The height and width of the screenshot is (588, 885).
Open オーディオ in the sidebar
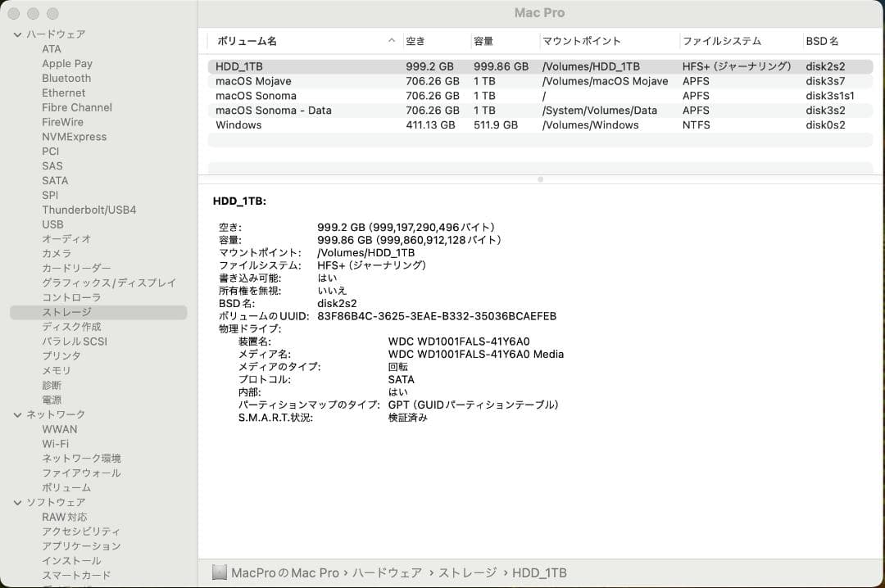[x=66, y=239]
